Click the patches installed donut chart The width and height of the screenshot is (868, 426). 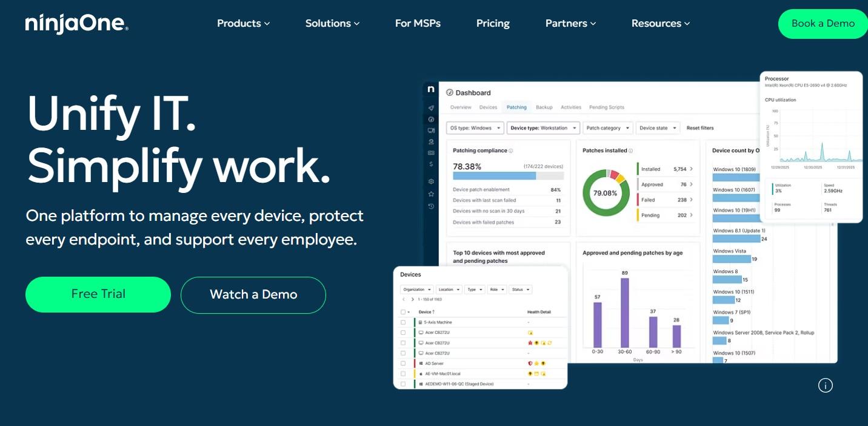point(606,193)
